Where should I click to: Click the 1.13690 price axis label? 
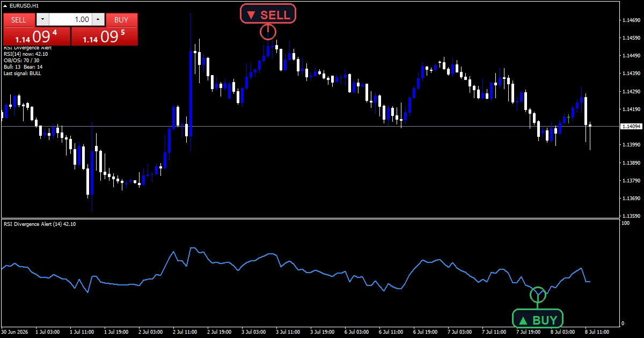[631, 198]
